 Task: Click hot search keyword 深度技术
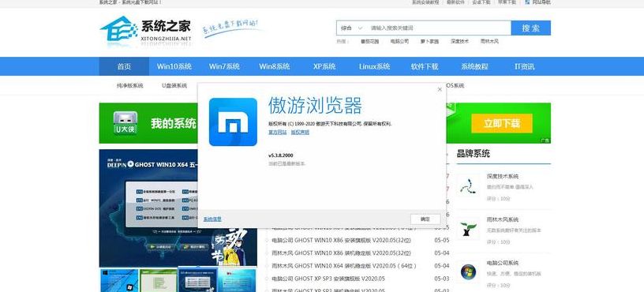click(459, 42)
